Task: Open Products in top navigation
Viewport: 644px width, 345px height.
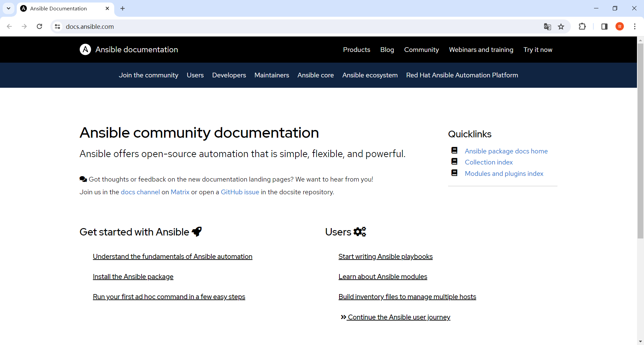Action: tap(357, 50)
